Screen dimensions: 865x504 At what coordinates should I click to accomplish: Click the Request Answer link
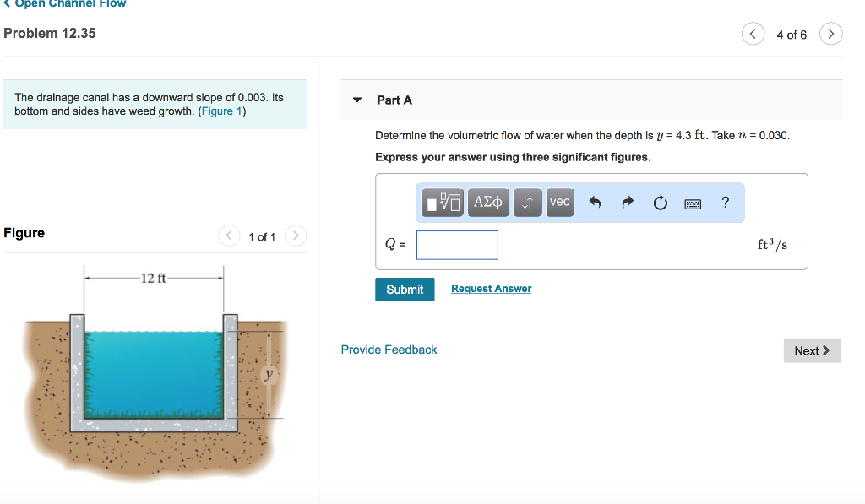click(x=491, y=289)
